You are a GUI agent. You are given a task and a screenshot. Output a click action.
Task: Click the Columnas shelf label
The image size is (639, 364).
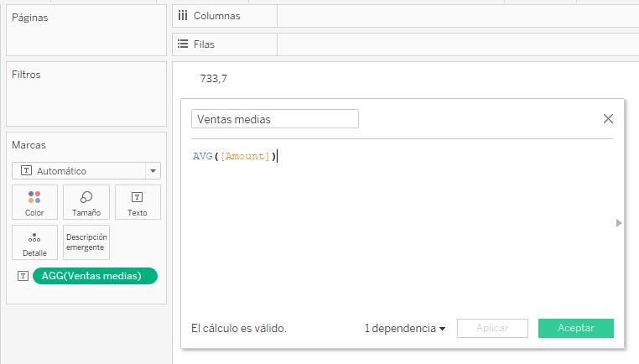(217, 16)
